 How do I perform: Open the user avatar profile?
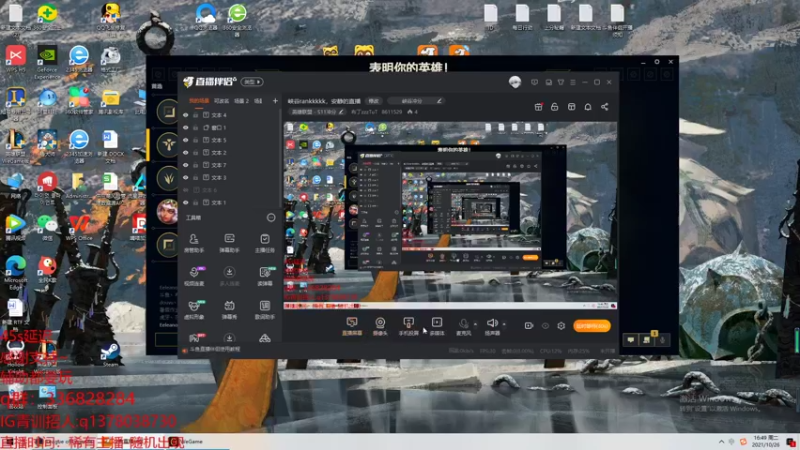pyautogui.click(x=515, y=82)
